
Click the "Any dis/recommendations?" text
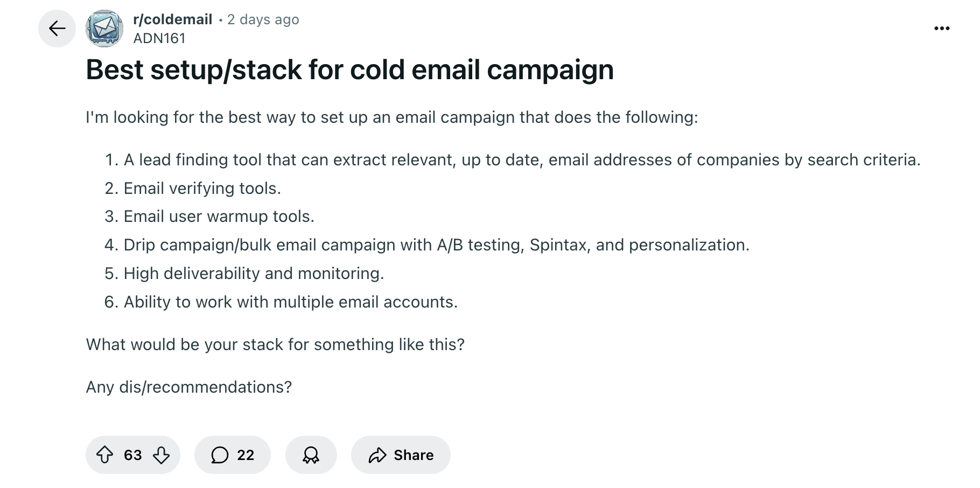coord(188,387)
